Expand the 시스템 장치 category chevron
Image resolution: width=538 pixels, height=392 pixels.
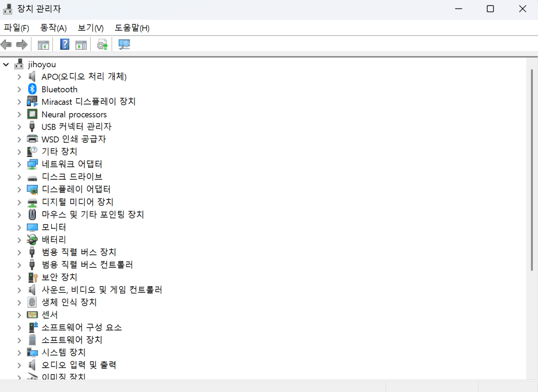pos(19,353)
